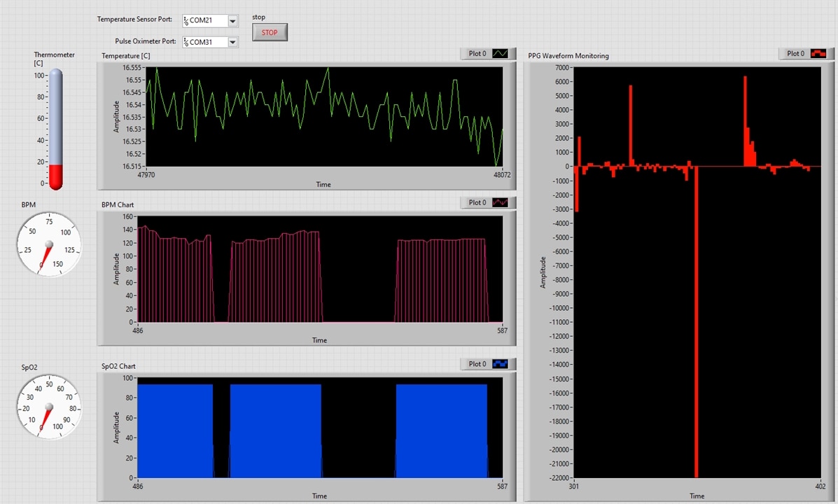Select the "48072" time axis end value

click(502, 175)
